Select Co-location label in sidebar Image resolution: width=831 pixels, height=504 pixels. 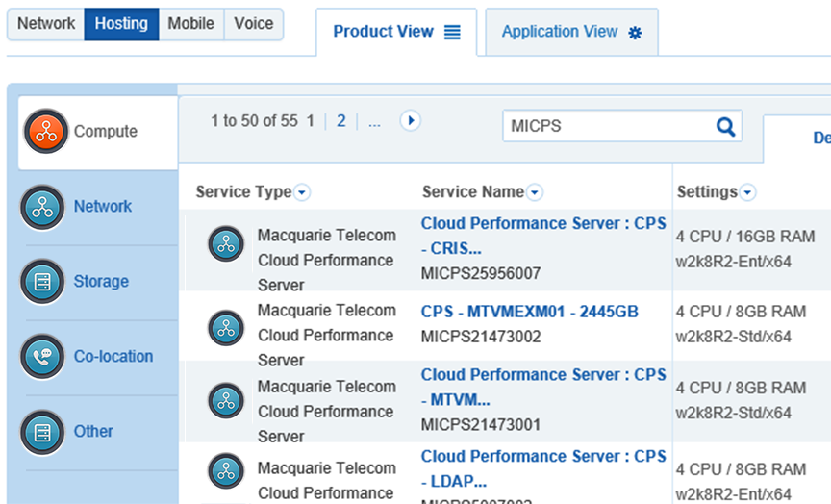[113, 357]
